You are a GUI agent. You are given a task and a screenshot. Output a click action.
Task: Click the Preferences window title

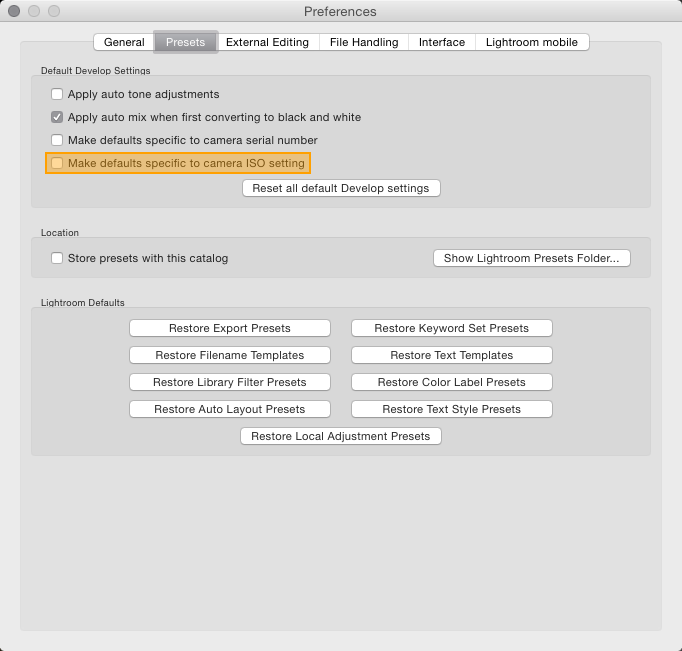340,11
